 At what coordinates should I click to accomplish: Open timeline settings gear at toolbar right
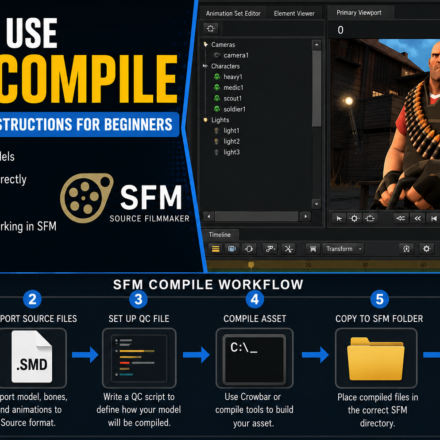[x=427, y=249]
